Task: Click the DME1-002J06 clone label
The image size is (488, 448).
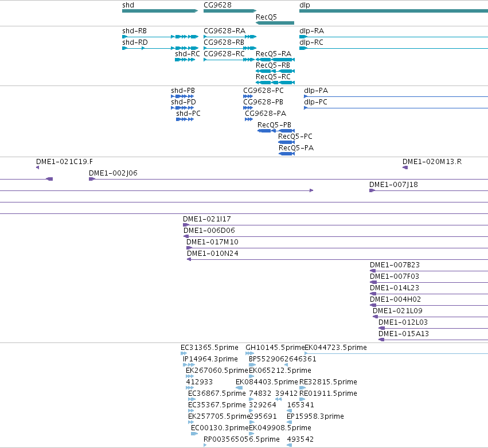Action: click(x=113, y=173)
